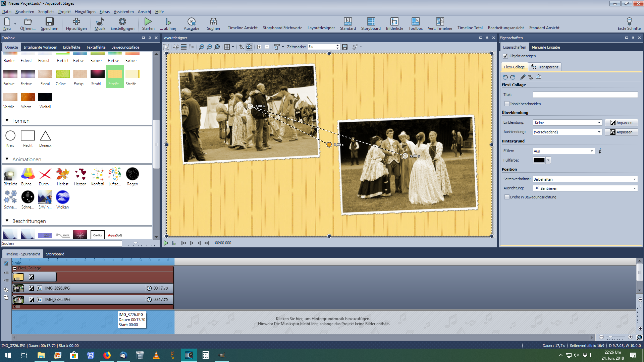The image size is (644, 362).
Task: Enable Inhalt beschneiden checkbox
Action: 507,104
